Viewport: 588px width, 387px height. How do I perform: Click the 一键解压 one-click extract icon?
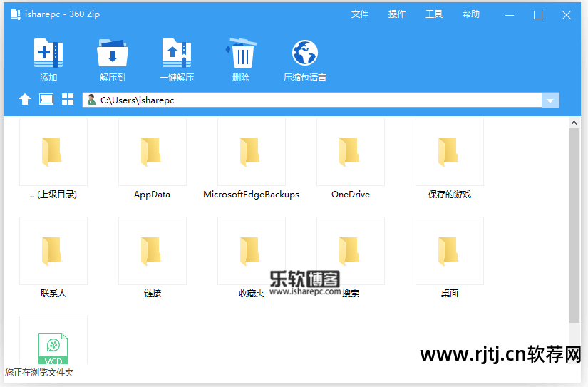point(177,53)
